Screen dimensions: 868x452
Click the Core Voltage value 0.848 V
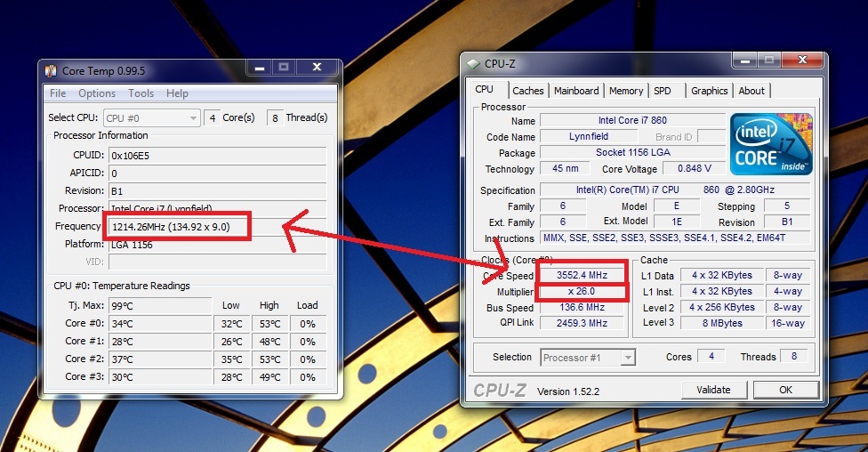pyautogui.click(x=695, y=168)
